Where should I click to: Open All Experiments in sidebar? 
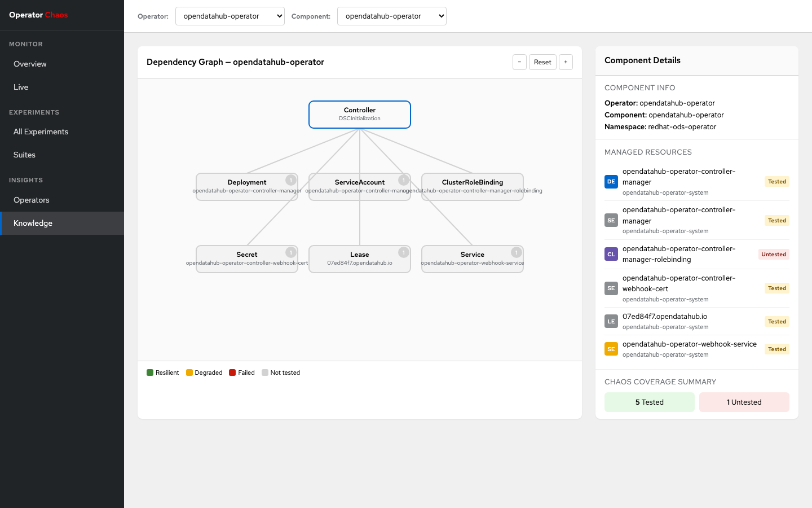[x=41, y=132]
